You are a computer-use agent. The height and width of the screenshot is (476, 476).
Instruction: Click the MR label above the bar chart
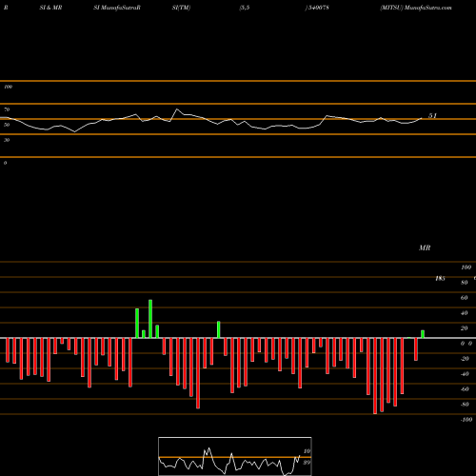[x=425, y=248]
